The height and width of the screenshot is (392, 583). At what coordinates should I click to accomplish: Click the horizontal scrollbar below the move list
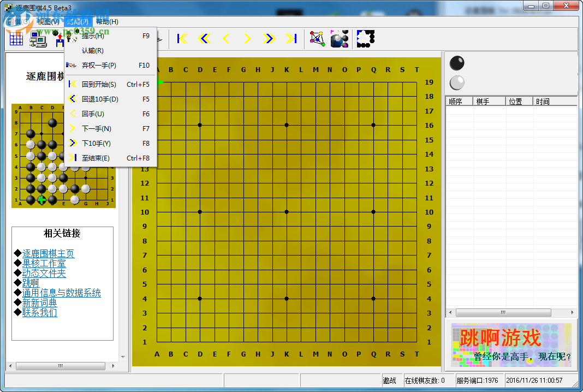503,312
